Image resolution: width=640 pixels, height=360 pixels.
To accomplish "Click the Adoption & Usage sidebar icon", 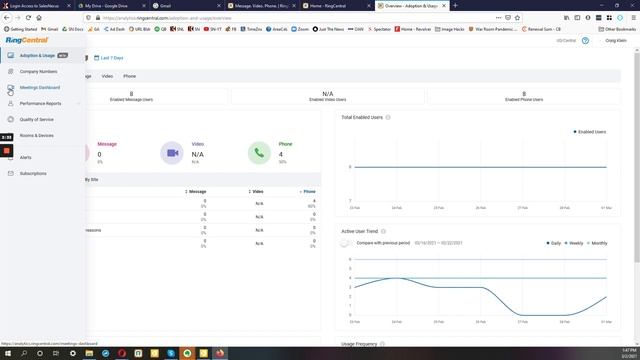I will pos(11,55).
